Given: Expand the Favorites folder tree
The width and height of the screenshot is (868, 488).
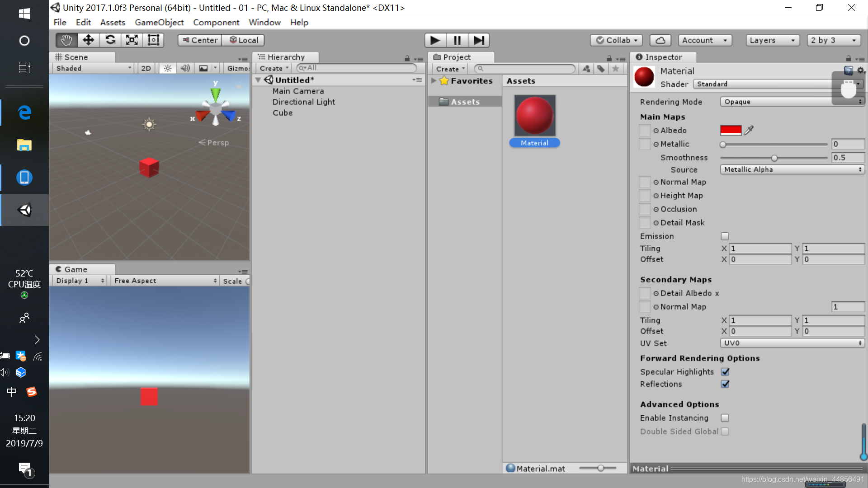Looking at the screenshot, I should 434,81.
